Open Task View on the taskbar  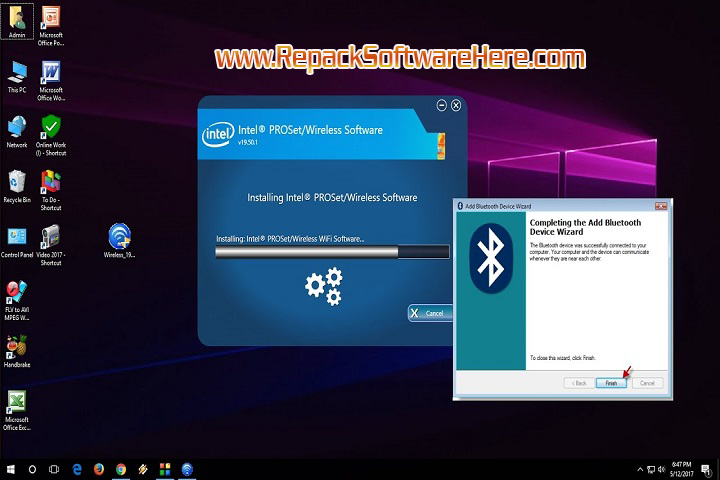tap(54, 469)
